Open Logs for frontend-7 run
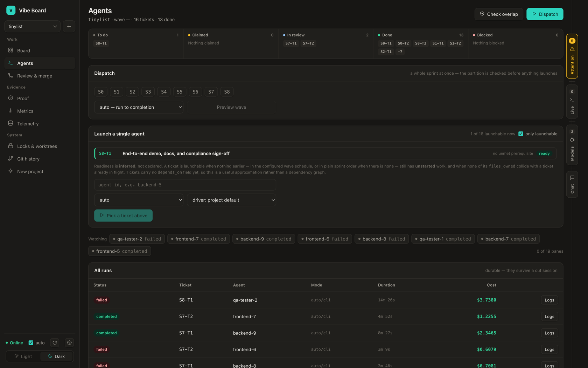588x368 pixels. point(549,316)
